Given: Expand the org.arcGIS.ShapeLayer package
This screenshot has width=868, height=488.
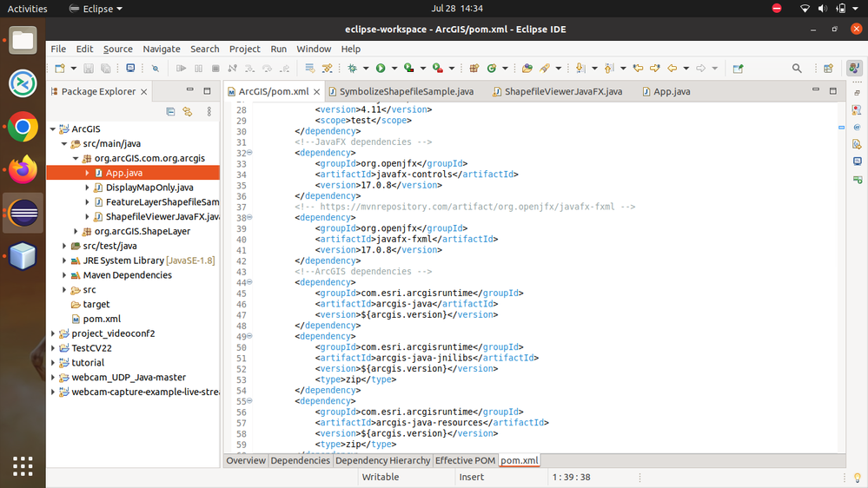Looking at the screenshot, I should click(x=76, y=231).
